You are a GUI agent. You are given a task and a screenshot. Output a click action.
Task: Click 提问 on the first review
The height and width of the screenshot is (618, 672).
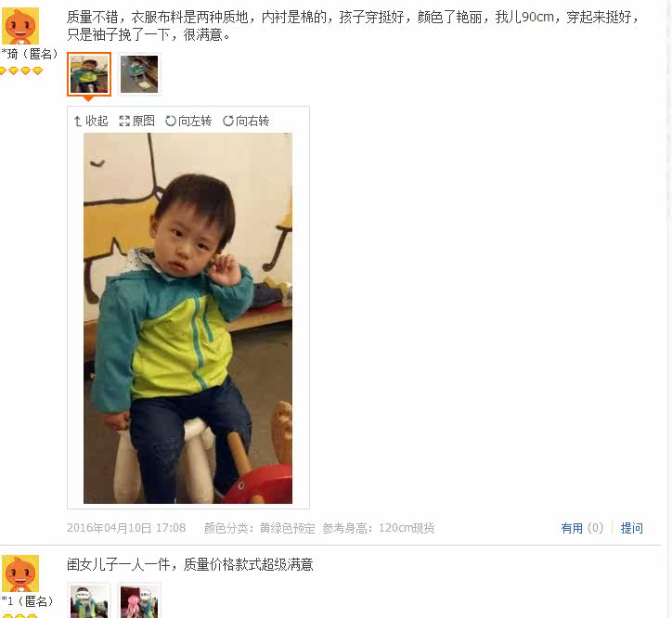632,528
